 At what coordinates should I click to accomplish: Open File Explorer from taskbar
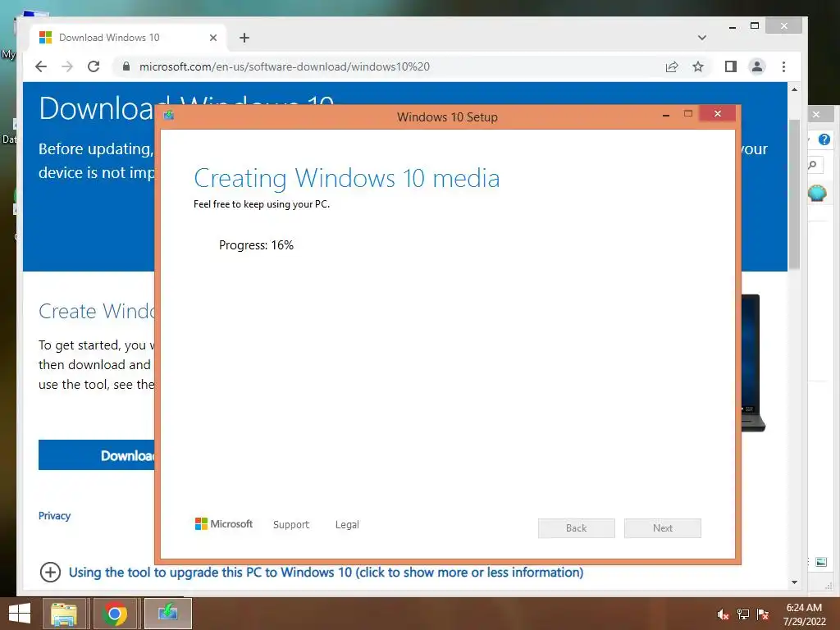tap(64, 614)
